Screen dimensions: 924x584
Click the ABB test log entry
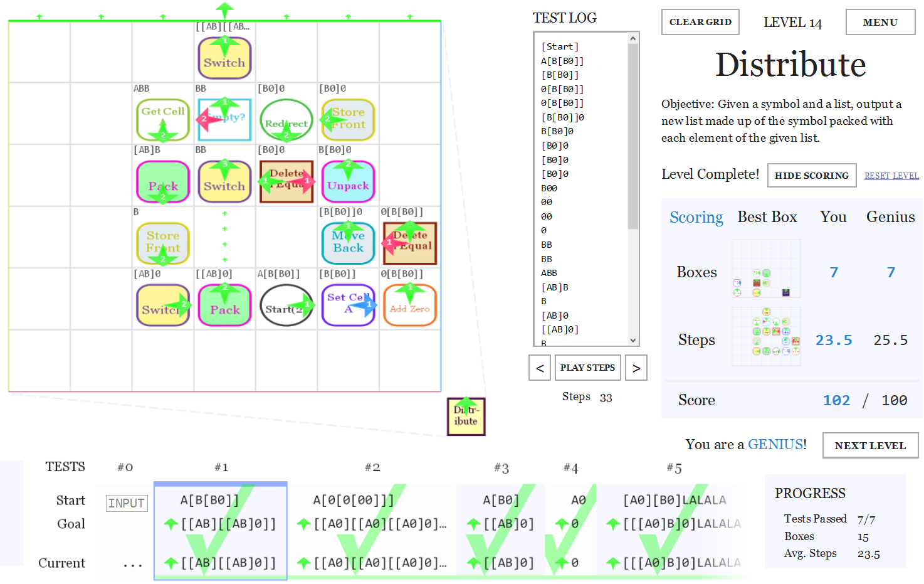coord(549,273)
